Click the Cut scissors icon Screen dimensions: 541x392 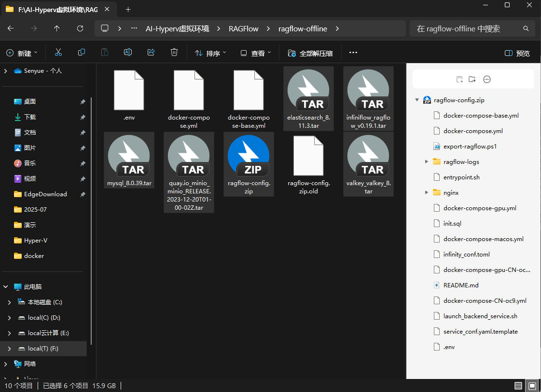tap(58, 53)
